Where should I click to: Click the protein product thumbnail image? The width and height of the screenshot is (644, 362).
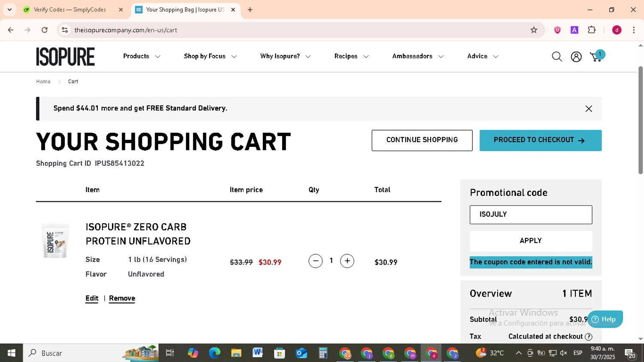55,241
